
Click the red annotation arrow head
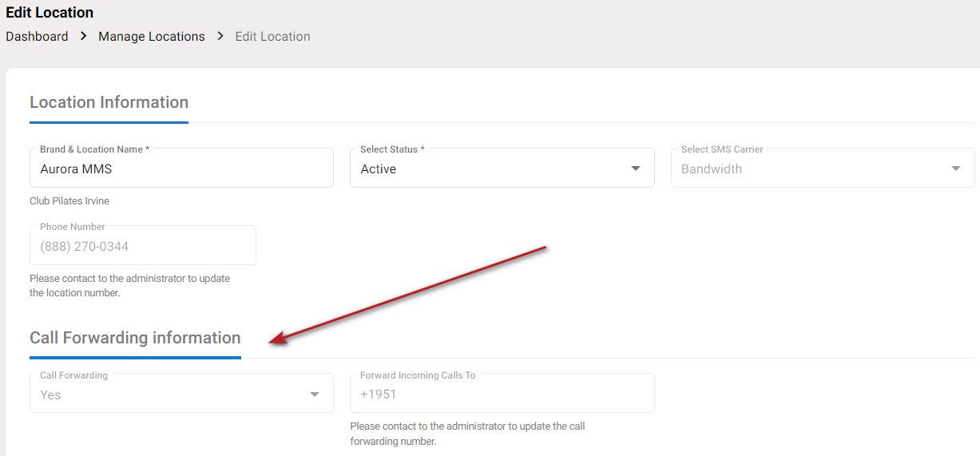pyautogui.click(x=276, y=340)
